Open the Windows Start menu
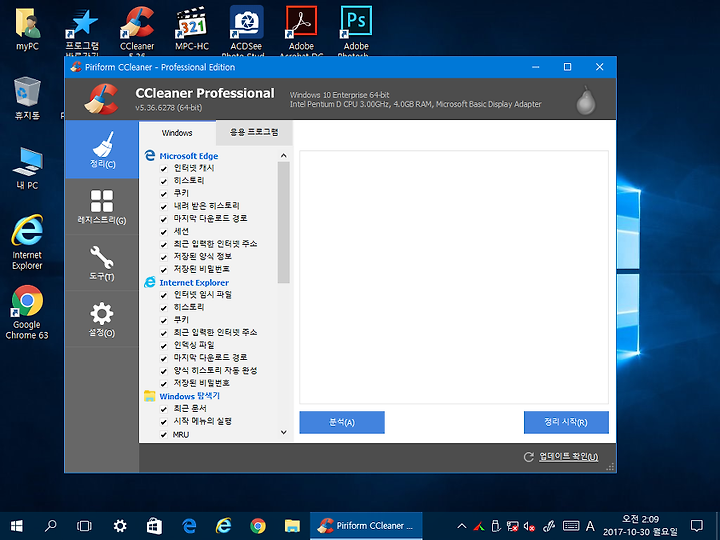 (x=17, y=526)
